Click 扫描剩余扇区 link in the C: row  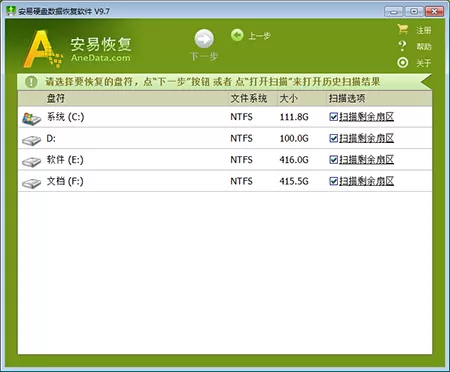[x=366, y=117]
